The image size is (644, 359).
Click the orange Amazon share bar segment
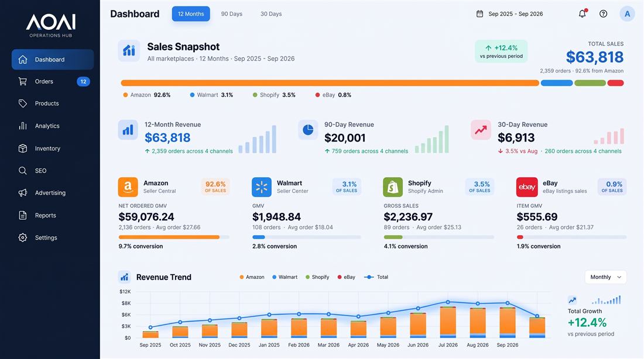[x=330, y=83]
